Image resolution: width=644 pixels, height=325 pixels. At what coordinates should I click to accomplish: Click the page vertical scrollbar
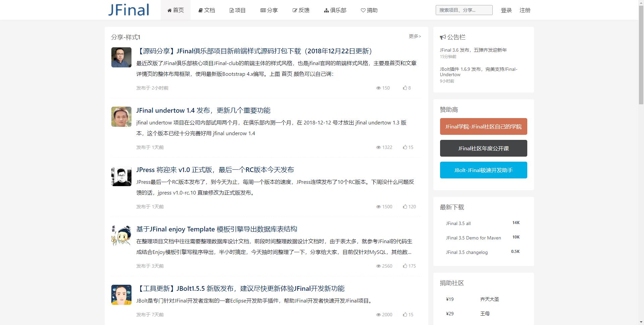[x=641, y=162]
